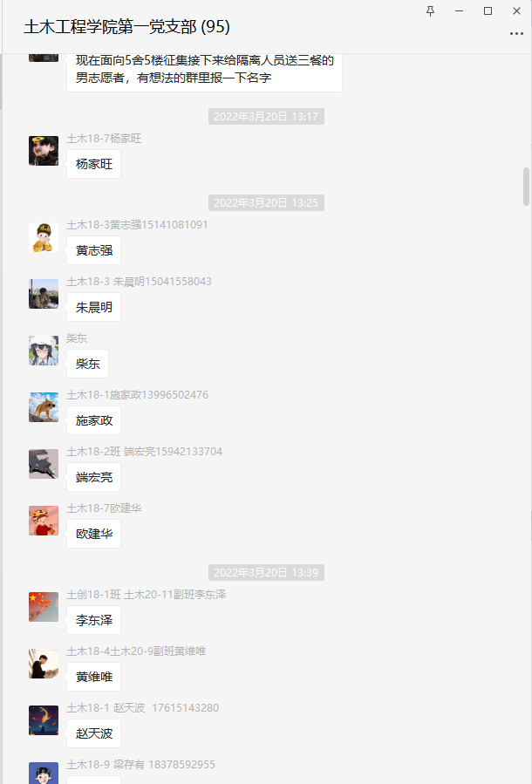Tap 柴东's anime girl avatar
532x784 pixels.
[x=44, y=351]
